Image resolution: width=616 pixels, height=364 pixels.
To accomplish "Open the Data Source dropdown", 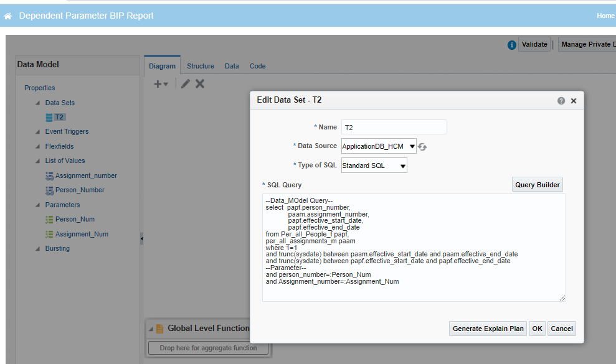I will click(x=379, y=146).
